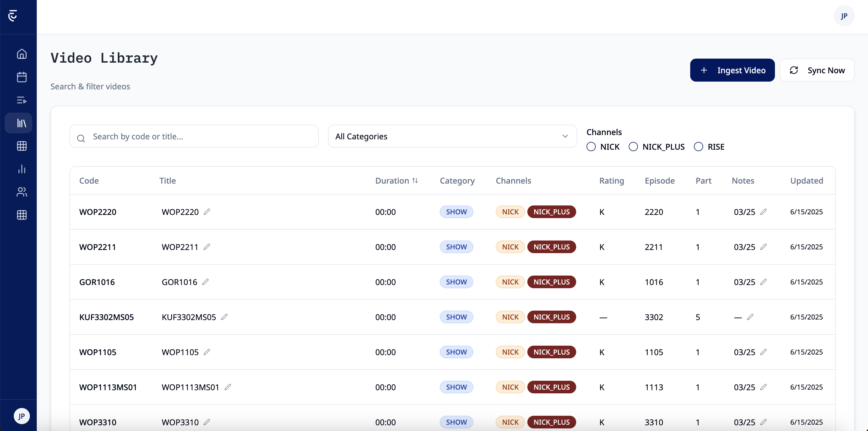Viewport: 868px width, 431px height.
Task: Click the search-by-code-or-title input field
Action: point(194,136)
